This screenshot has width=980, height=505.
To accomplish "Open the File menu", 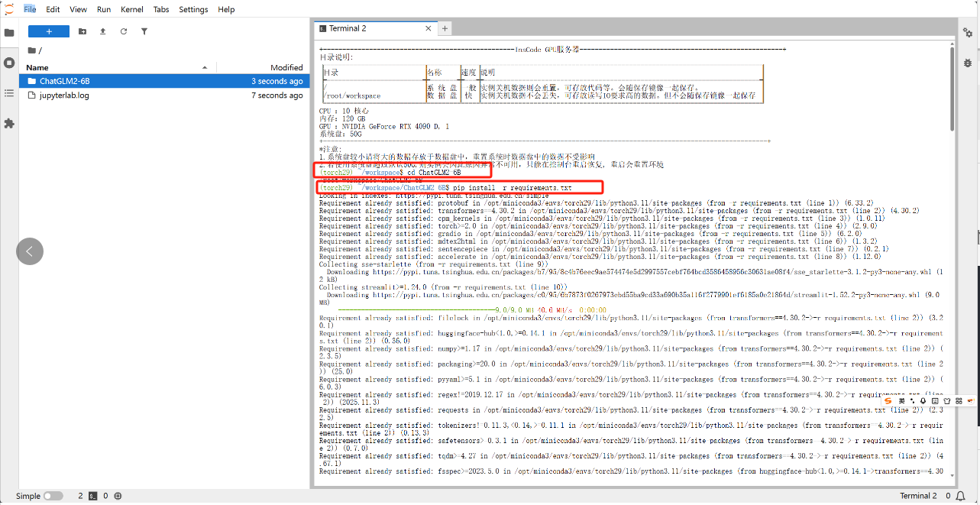I will (x=30, y=9).
